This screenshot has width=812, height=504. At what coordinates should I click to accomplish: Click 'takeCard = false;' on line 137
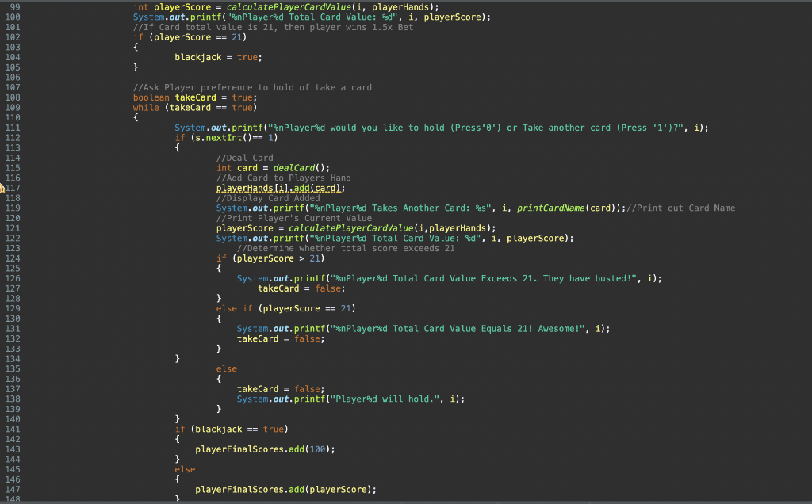coord(281,389)
